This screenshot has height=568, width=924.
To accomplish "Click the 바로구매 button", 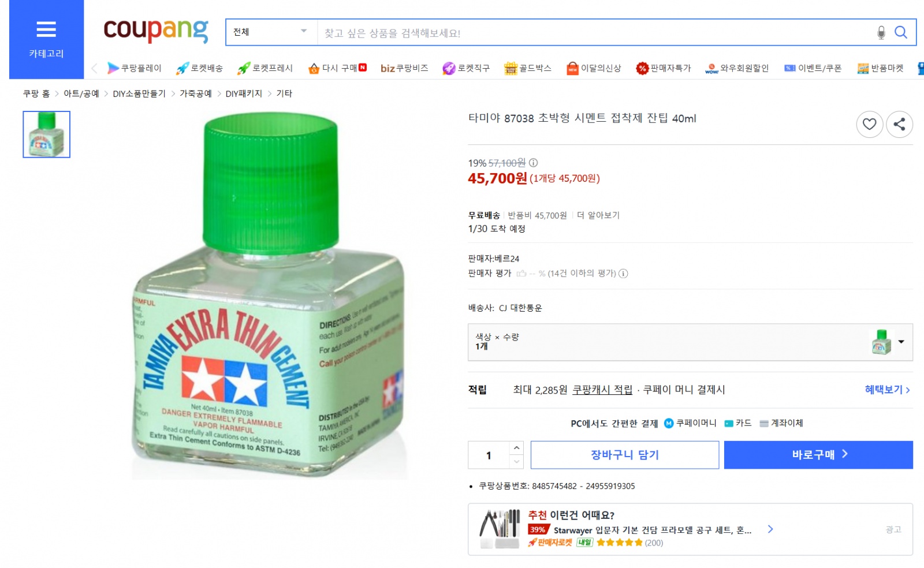I will pos(818,455).
